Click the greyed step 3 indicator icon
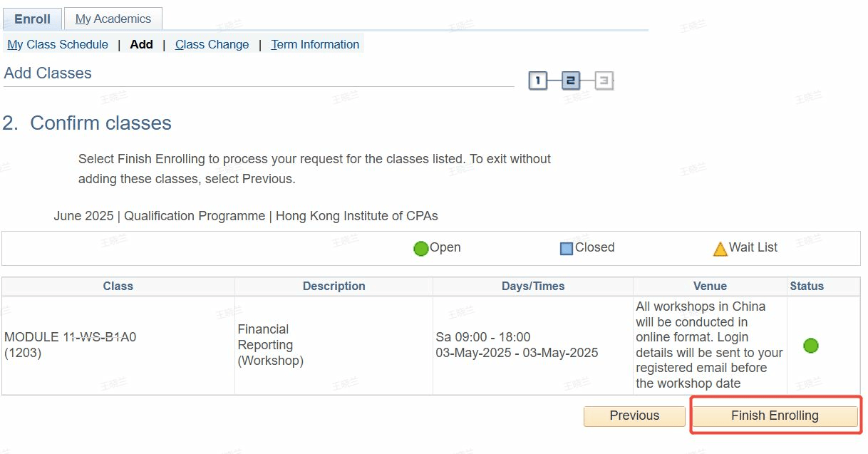This screenshot has width=868, height=454. [604, 81]
